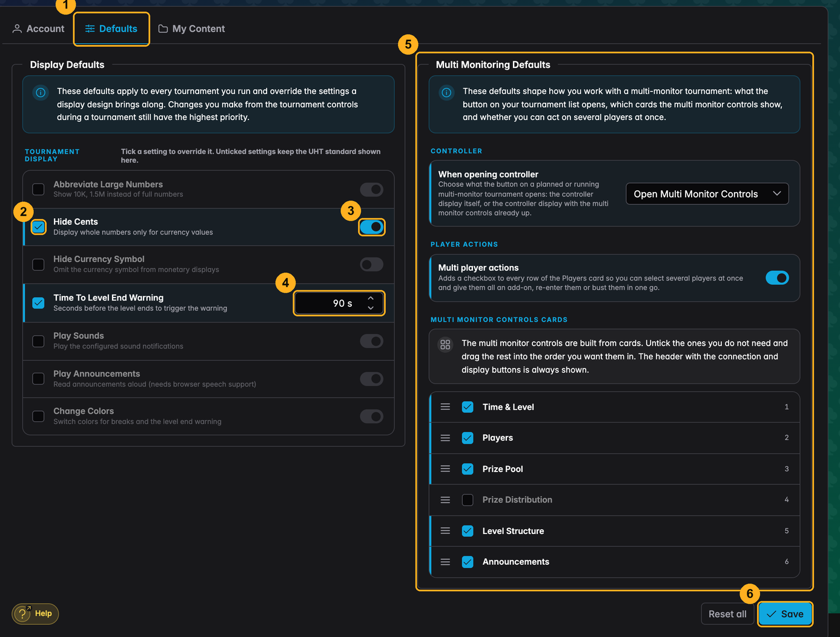
Task: Open the Help button
Action: (35, 613)
